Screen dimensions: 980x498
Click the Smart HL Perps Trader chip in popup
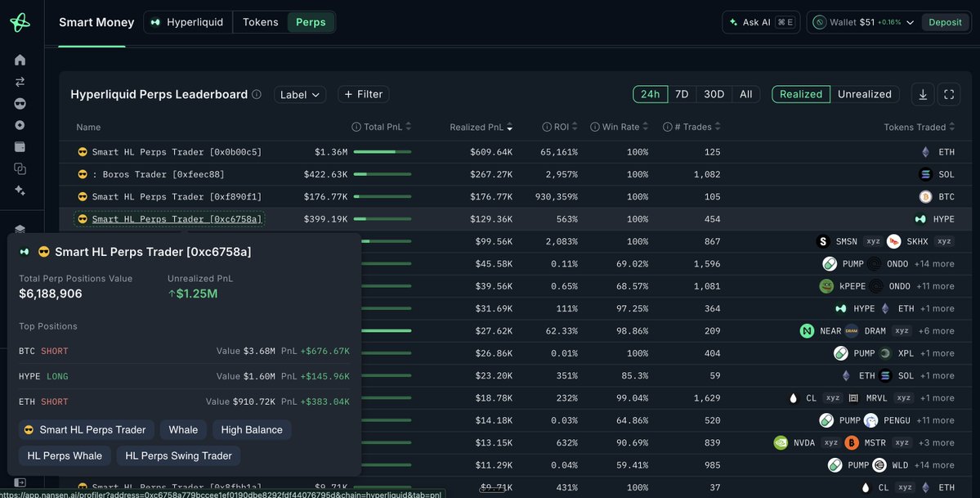tap(87, 430)
